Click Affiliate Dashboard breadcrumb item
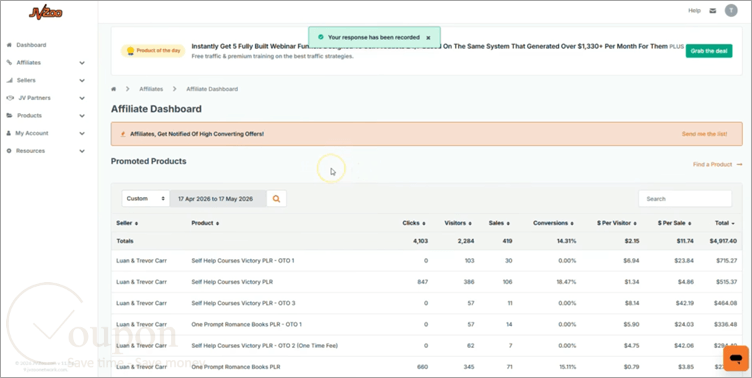Image resolution: width=752 pixels, height=378 pixels. tap(212, 89)
